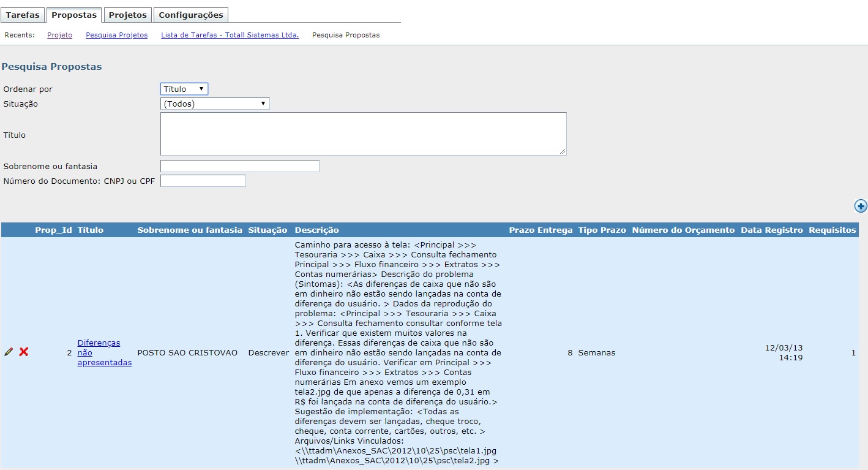
Task: Click the Prop_Id column header
Action: [54, 230]
